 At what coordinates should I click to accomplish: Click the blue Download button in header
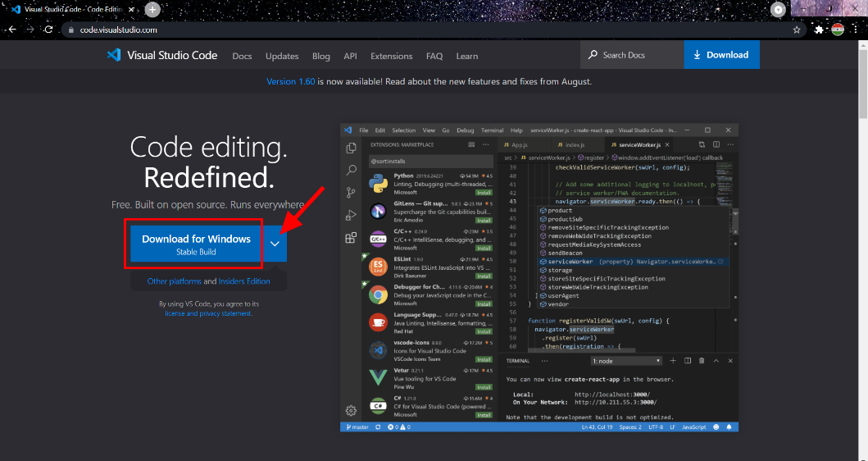point(722,55)
